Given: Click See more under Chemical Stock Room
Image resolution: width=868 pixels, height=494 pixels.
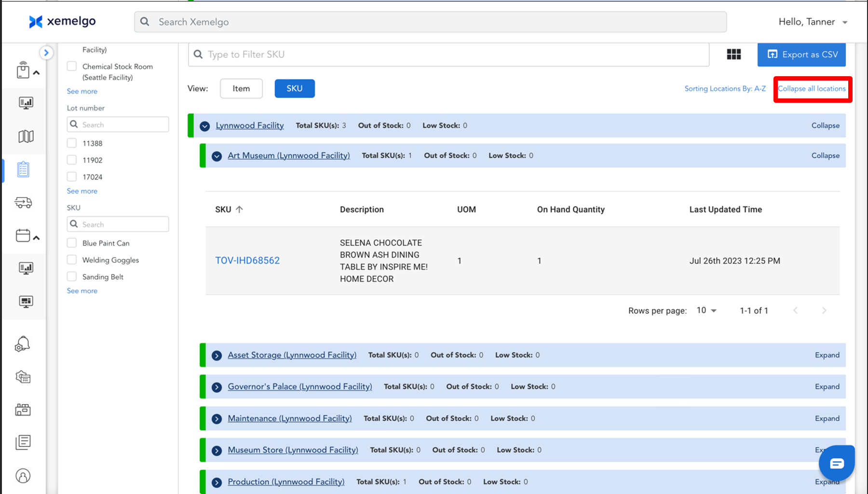Looking at the screenshot, I should (x=82, y=91).
